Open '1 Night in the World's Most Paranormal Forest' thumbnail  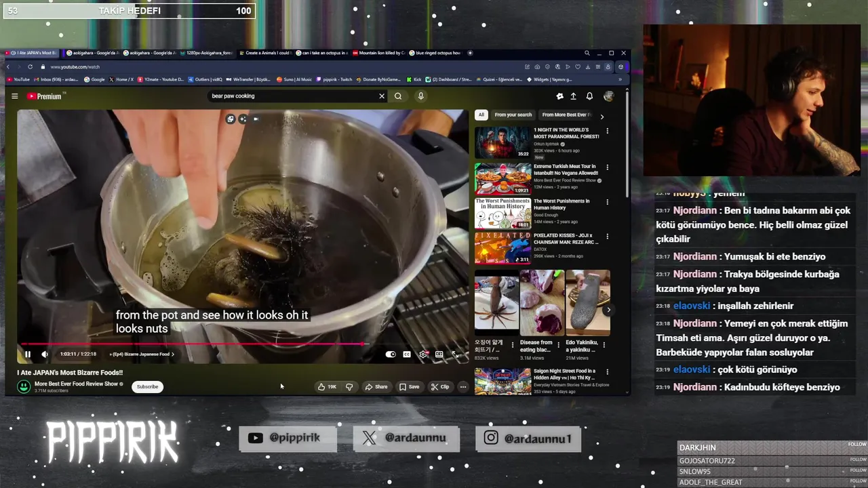pyautogui.click(x=502, y=142)
